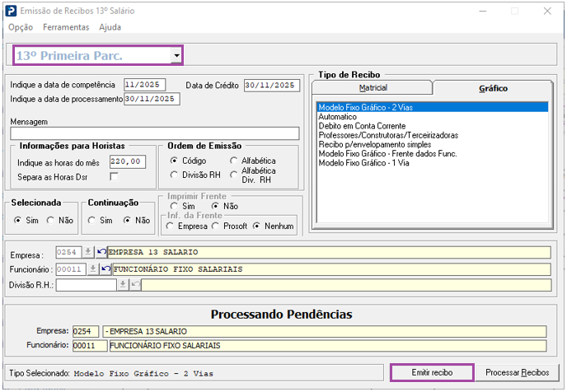The height and width of the screenshot is (392, 567).
Task: Enable the Separa as Horas Dsr checkbox
Action: [115, 176]
